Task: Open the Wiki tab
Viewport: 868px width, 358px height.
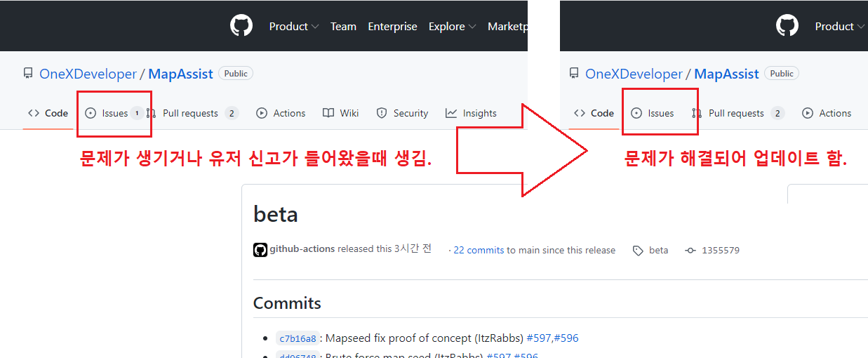Action: (x=340, y=113)
